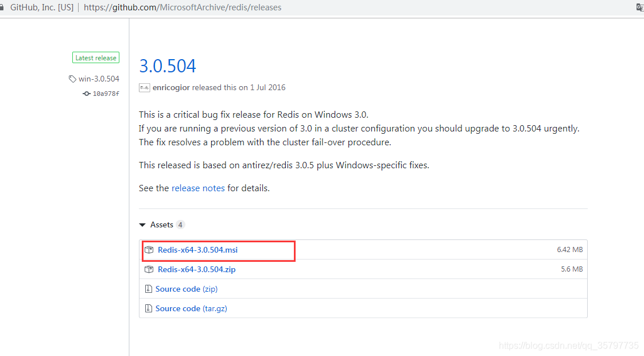Click the tag icon beside win-3.0.504
Viewport: 644px width, 356px height.
pos(72,79)
